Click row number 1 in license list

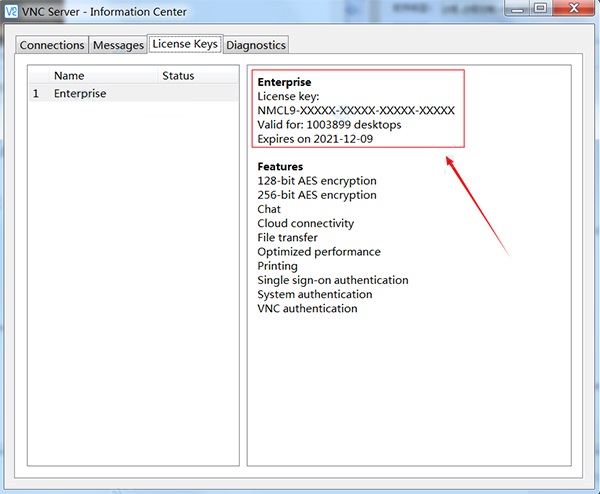36,93
